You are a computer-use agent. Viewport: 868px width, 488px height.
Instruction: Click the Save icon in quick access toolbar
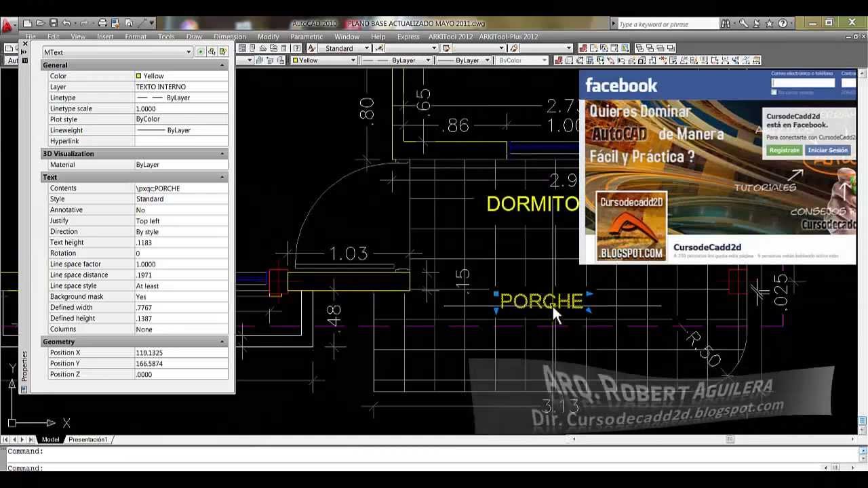(54, 23)
